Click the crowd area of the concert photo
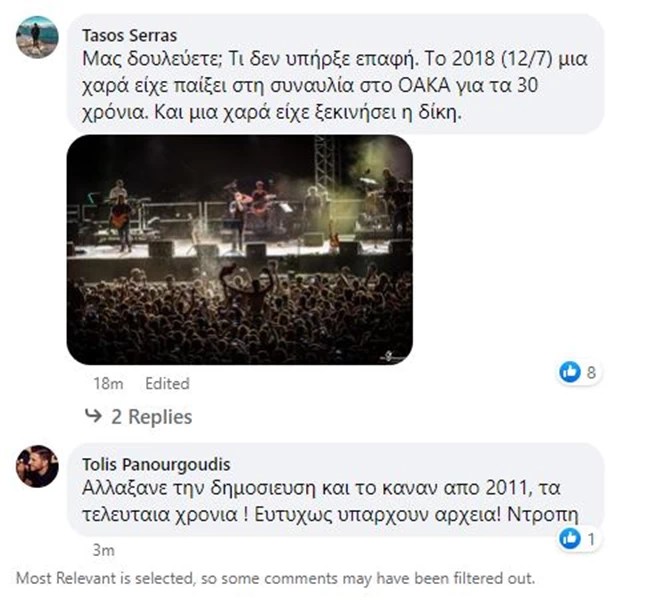 (240, 315)
